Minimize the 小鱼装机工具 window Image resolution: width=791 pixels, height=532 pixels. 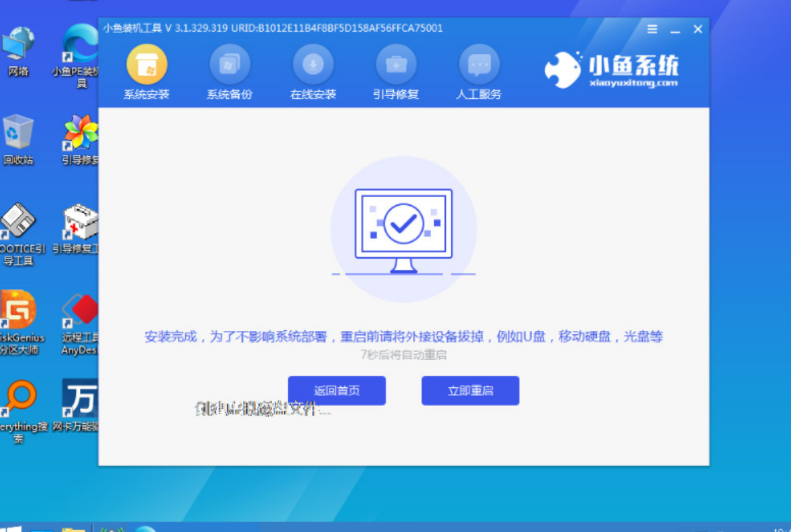pyautogui.click(x=675, y=30)
